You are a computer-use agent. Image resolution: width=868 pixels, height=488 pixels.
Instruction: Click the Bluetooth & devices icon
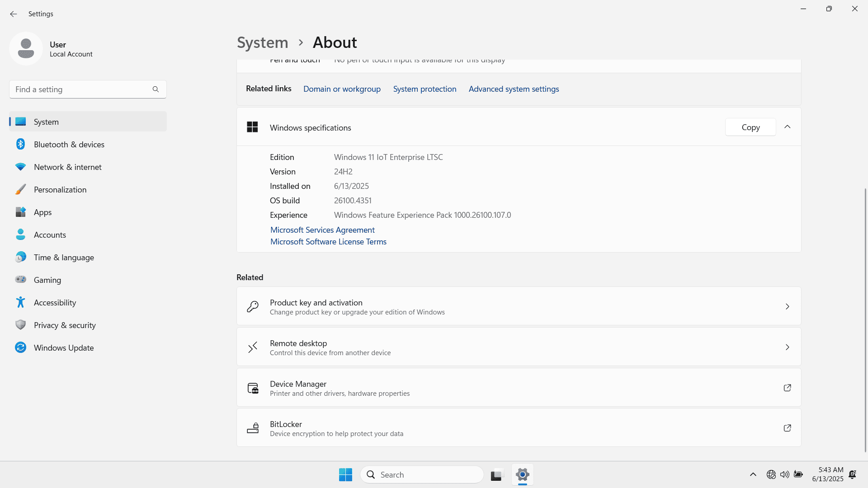(x=20, y=144)
